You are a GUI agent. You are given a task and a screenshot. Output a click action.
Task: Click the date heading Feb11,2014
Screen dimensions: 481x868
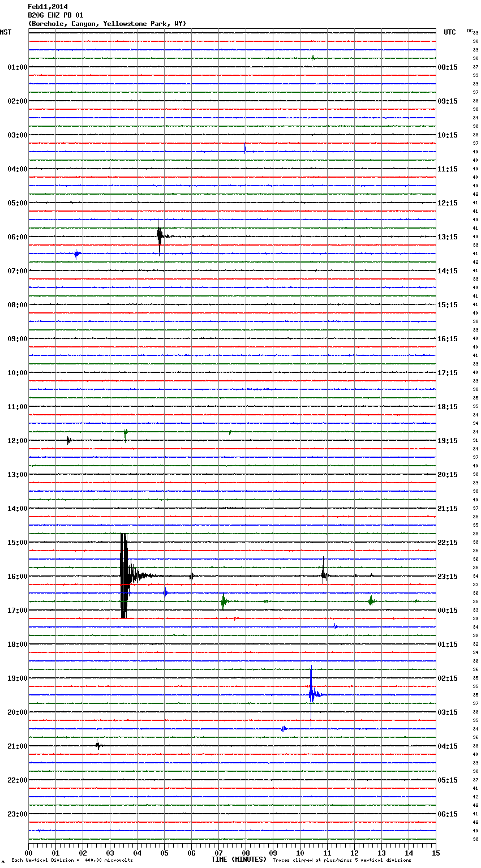(48, 7)
